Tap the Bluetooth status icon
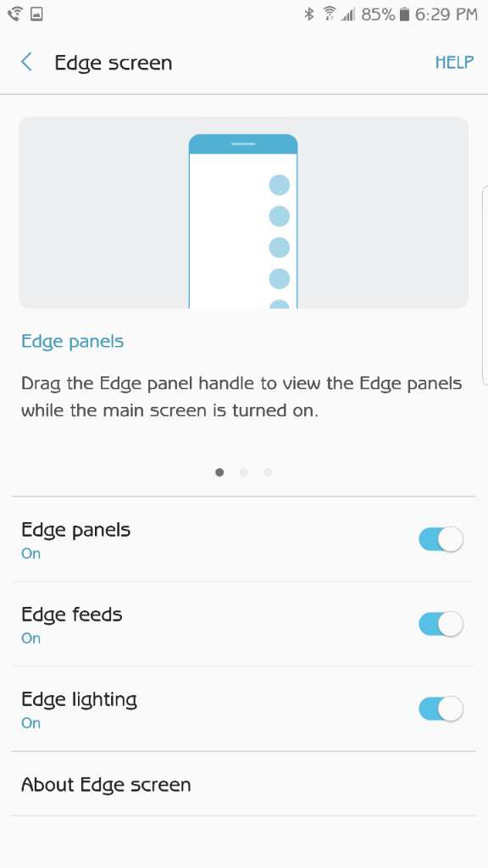The width and height of the screenshot is (488, 868). pyautogui.click(x=309, y=14)
